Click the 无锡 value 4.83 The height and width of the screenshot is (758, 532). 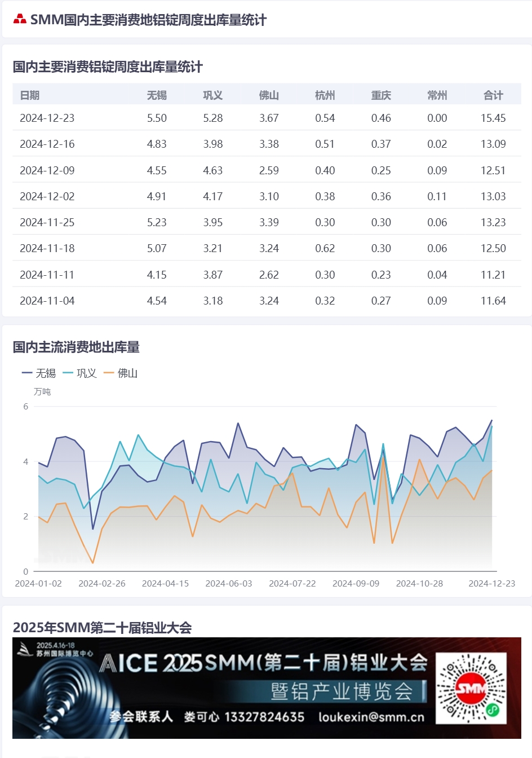point(157,144)
